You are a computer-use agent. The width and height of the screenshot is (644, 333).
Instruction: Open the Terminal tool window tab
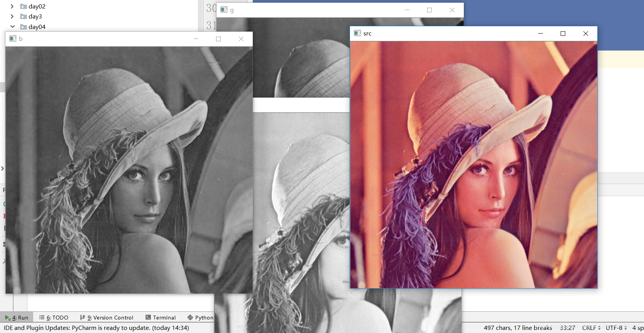pos(161,318)
